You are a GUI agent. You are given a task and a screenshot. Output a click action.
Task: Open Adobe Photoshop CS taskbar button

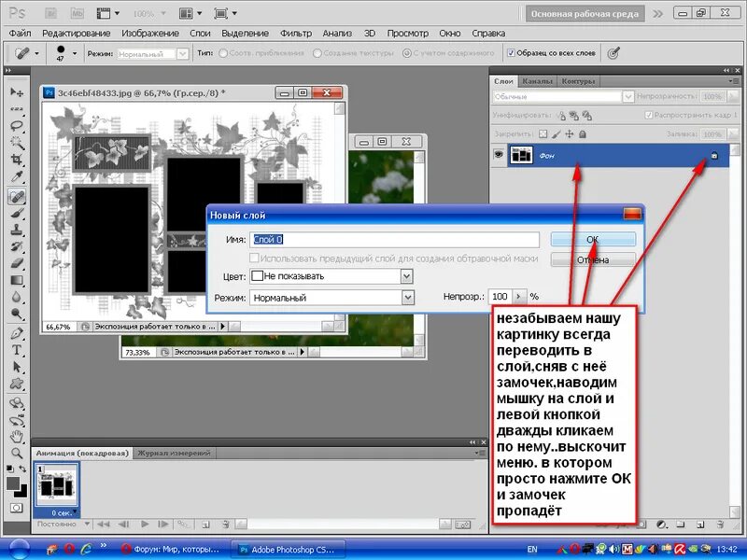pyautogui.click(x=289, y=549)
